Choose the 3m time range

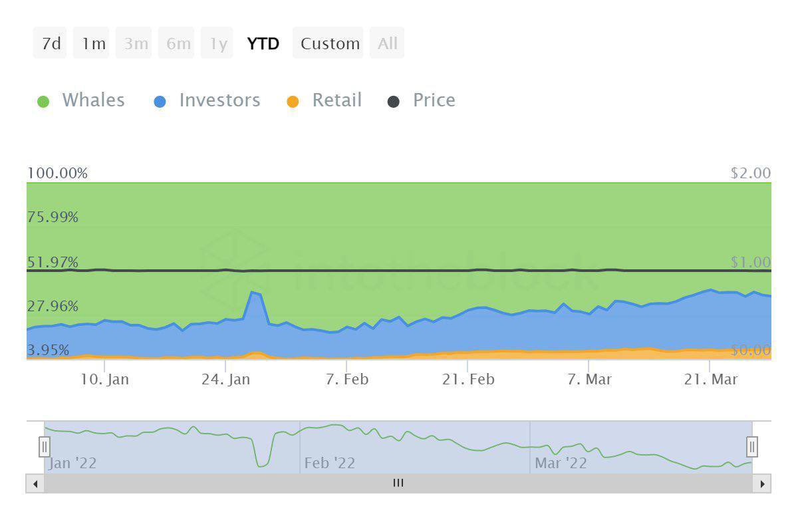tap(134, 43)
